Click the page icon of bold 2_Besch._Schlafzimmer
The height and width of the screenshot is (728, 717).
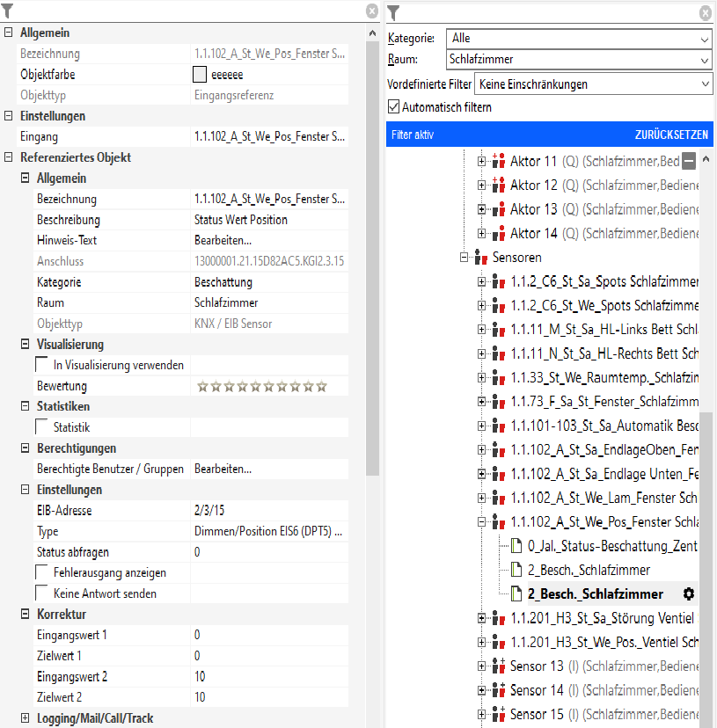tap(516, 593)
